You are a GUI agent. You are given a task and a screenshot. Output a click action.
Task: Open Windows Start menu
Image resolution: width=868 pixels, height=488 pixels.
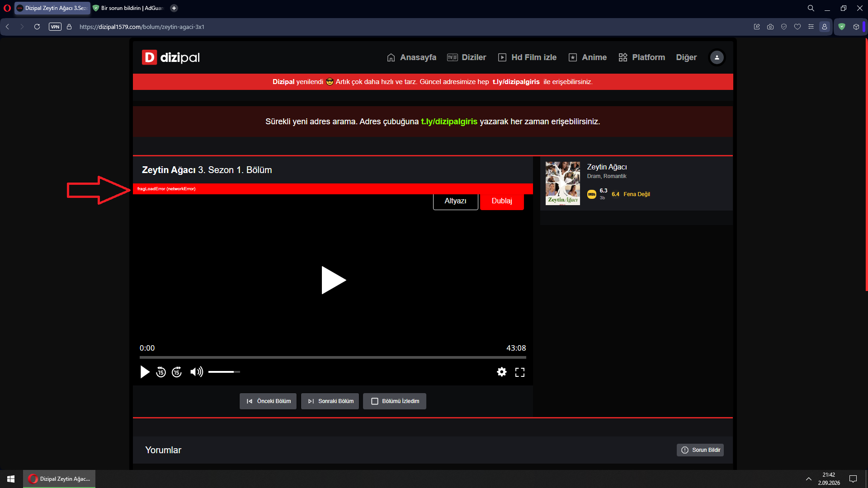tap(11, 479)
